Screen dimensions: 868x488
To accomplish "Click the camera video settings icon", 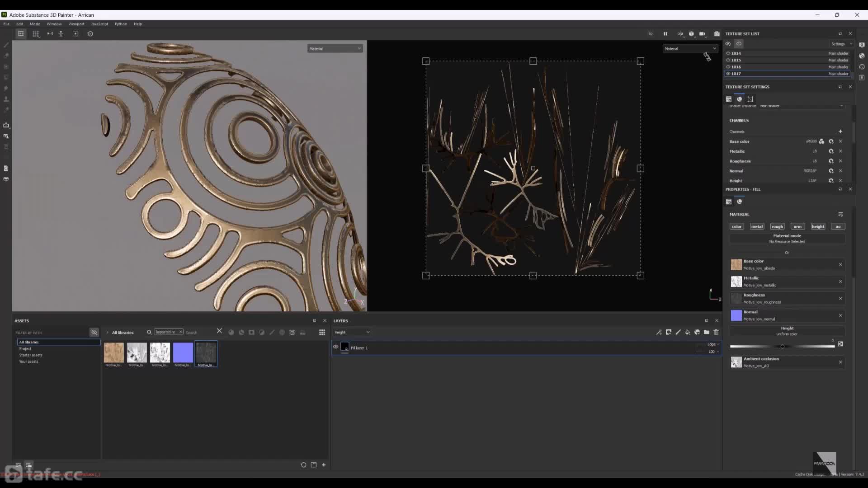I will click(702, 33).
